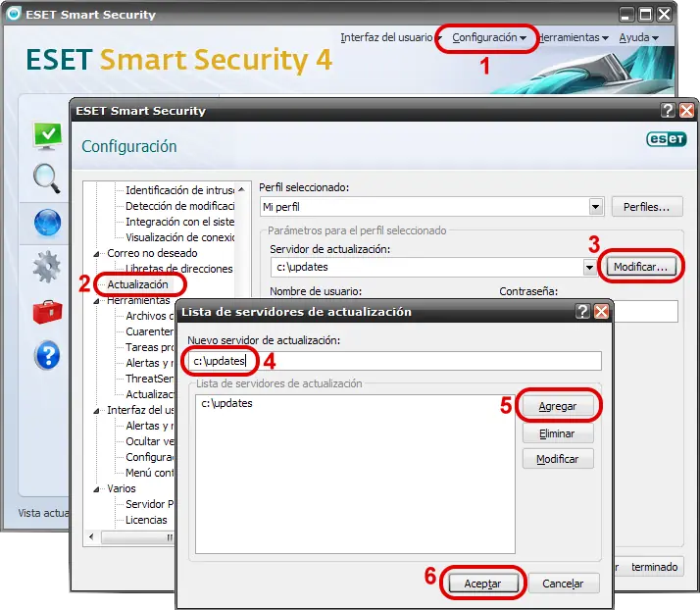Click the ESET eye icon in main title bar
The width and height of the screenshot is (700, 610).
pos(14,14)
